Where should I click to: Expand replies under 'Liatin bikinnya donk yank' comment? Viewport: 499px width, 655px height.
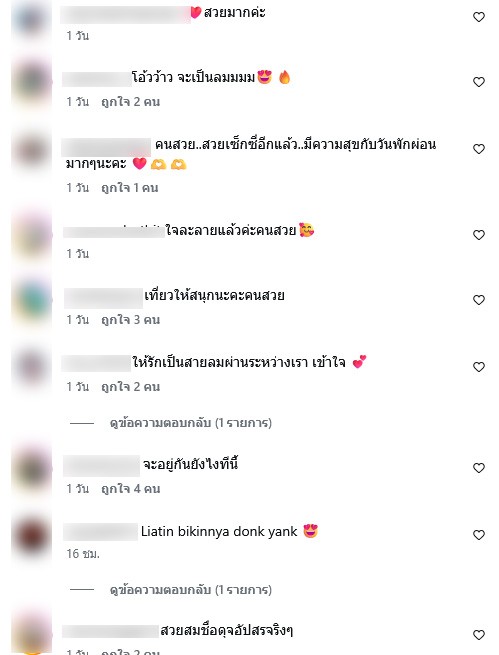(190, 590)
